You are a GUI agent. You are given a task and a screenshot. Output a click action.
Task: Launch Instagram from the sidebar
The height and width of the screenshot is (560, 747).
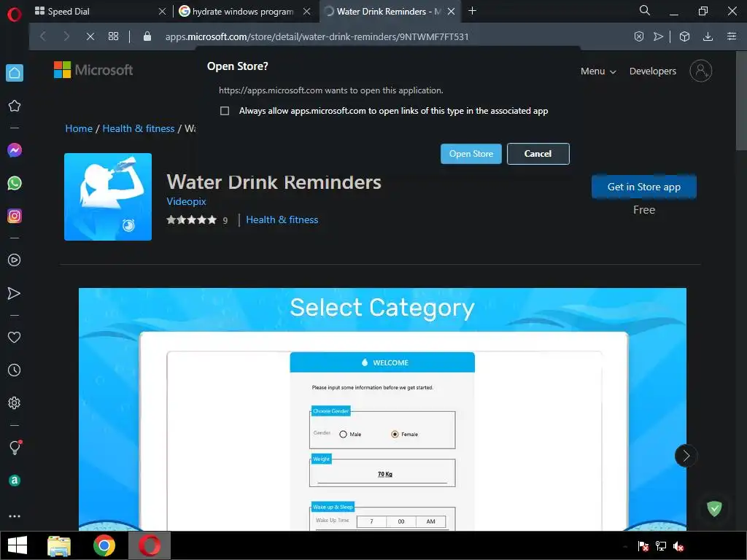pyautogui.click(x=15, y=216)
